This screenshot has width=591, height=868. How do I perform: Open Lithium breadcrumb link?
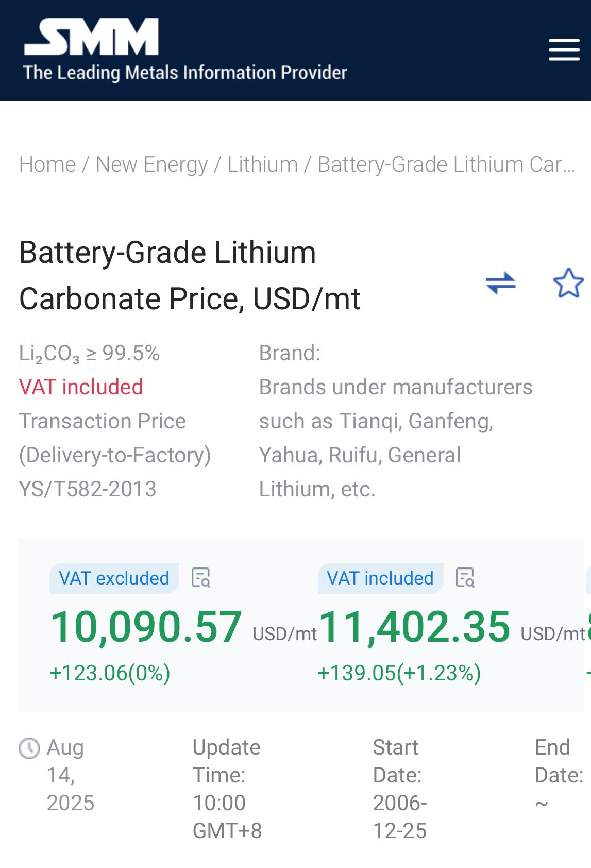point(263,164)
